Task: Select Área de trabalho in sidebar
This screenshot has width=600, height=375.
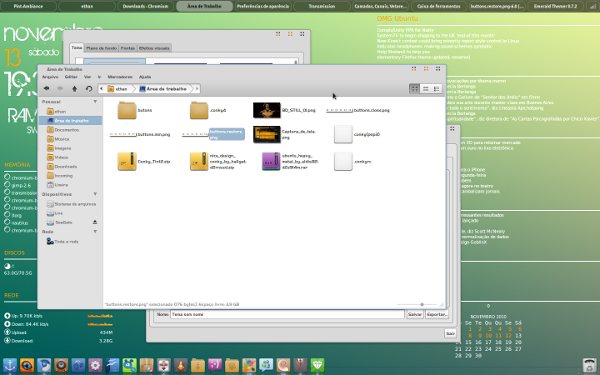Action: click(x=71, y=121)
